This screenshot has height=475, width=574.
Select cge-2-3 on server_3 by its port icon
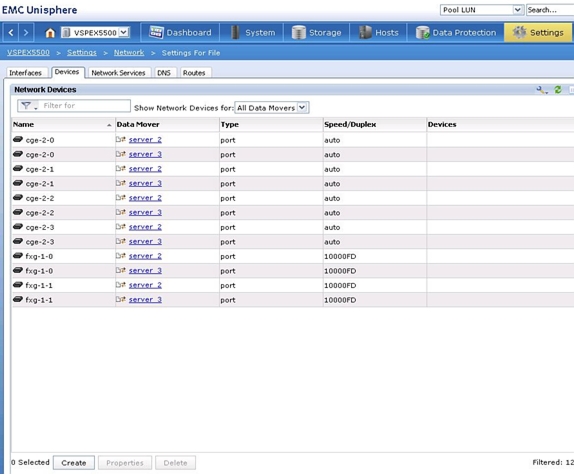pos(18,241)
